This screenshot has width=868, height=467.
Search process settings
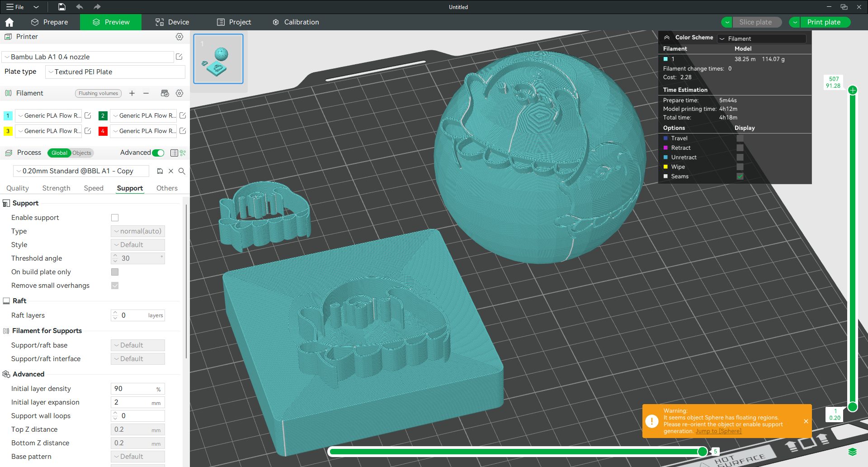(x=182, y=171)
